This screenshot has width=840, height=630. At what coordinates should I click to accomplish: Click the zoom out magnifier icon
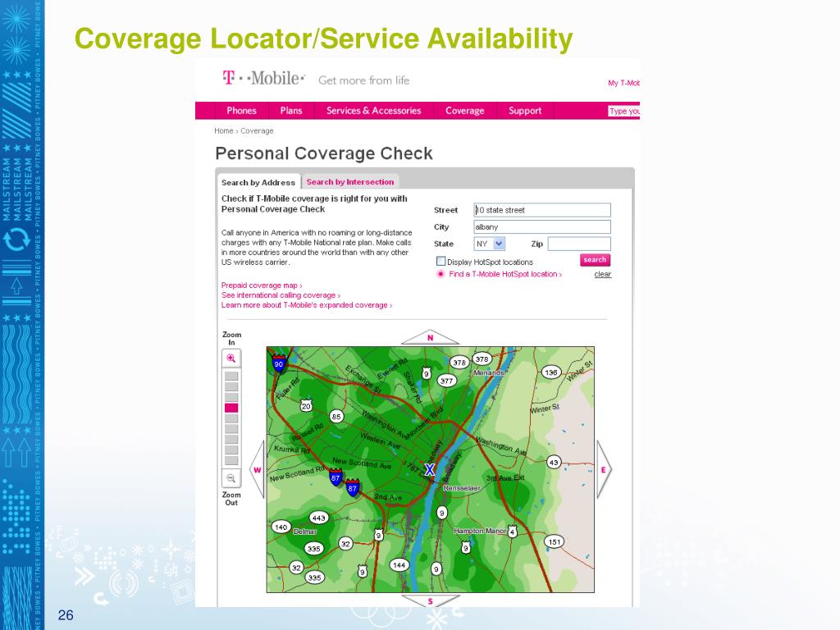click(231, 478)
